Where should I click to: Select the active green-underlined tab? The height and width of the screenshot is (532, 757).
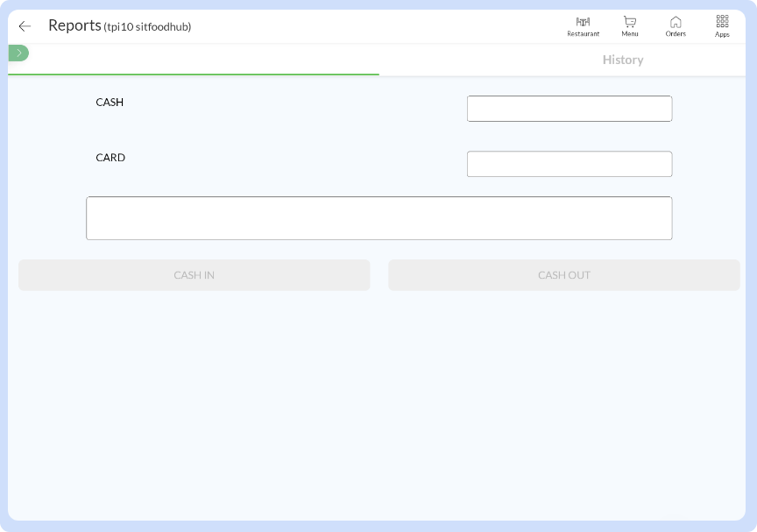194,60
